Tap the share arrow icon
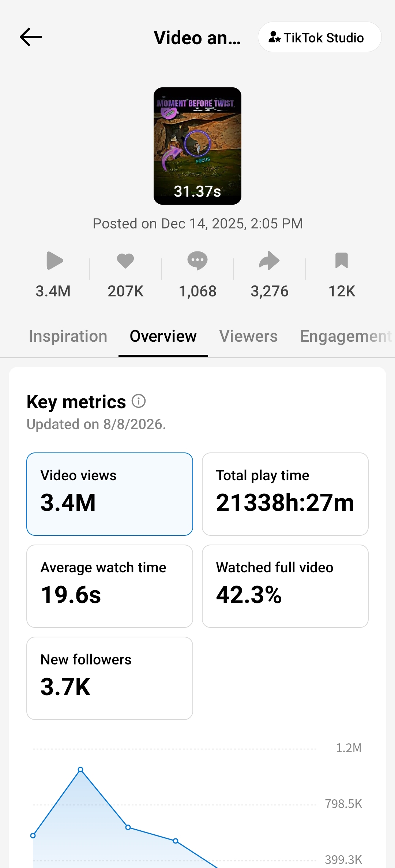 [269, 261]
